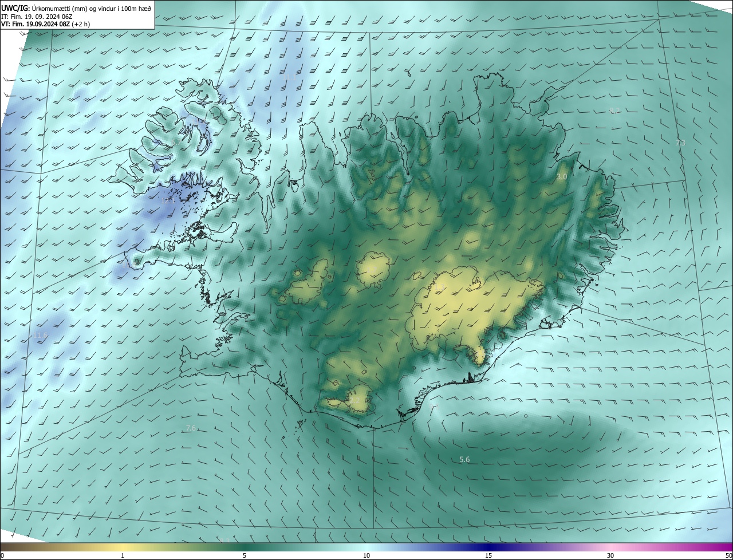
Task: Click the 5.6 value label south of Iceland
Action: pyautogui.click(x=464, y=460)
